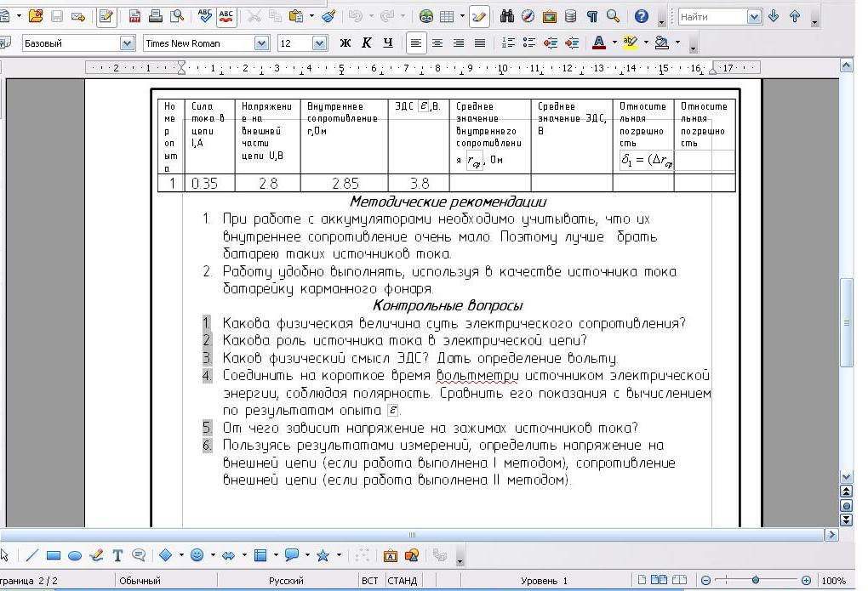Apply the red font color
Image resolution: width=868 pixels, height=591 pixels.
[x=599, y=43]
